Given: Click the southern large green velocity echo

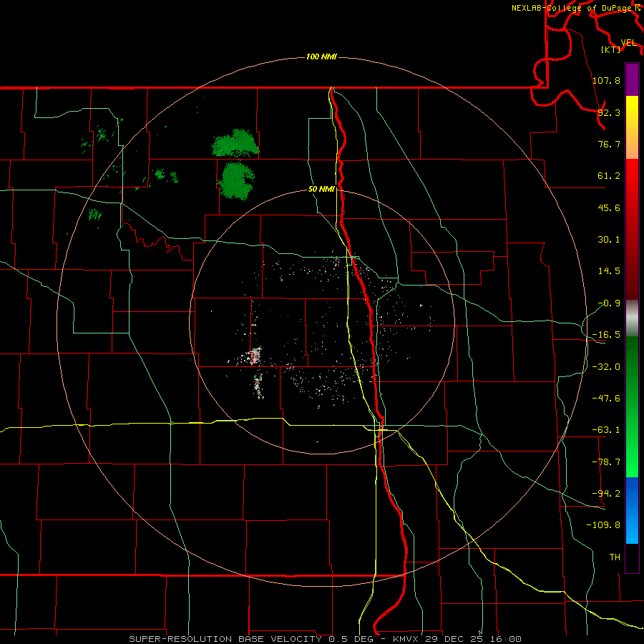Looking at the screenshot, I should pos(236,181).
